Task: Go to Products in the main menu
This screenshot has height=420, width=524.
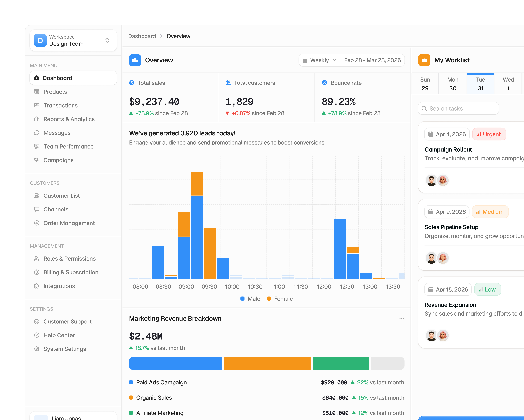Action: click(73, 92)
